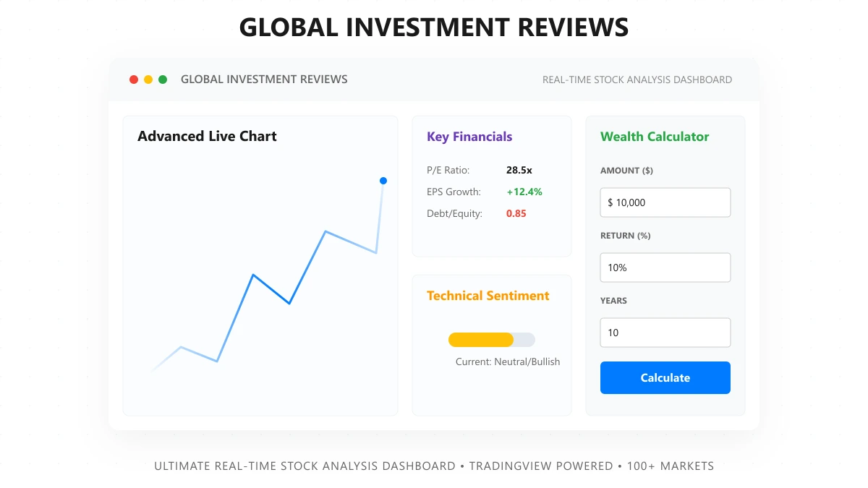Click the window title Global Investment Reviews

(264, 80)
